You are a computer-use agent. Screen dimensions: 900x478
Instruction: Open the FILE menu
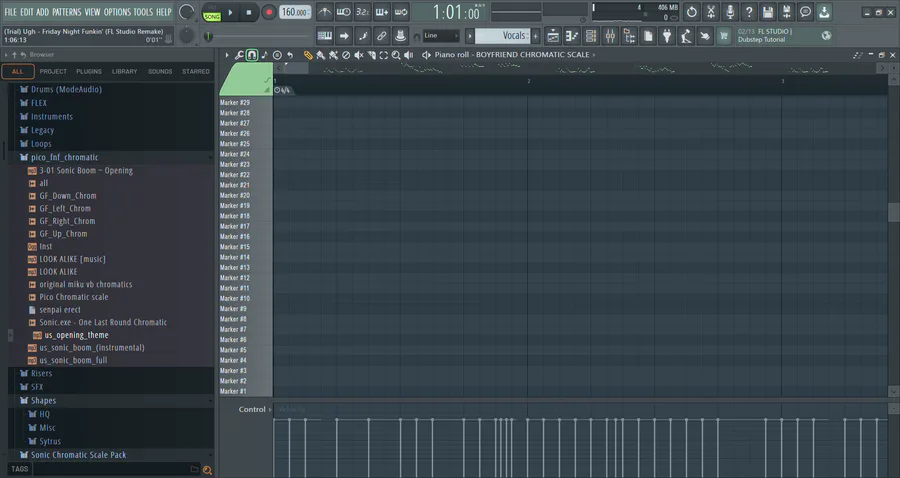(x=10, y=12)
